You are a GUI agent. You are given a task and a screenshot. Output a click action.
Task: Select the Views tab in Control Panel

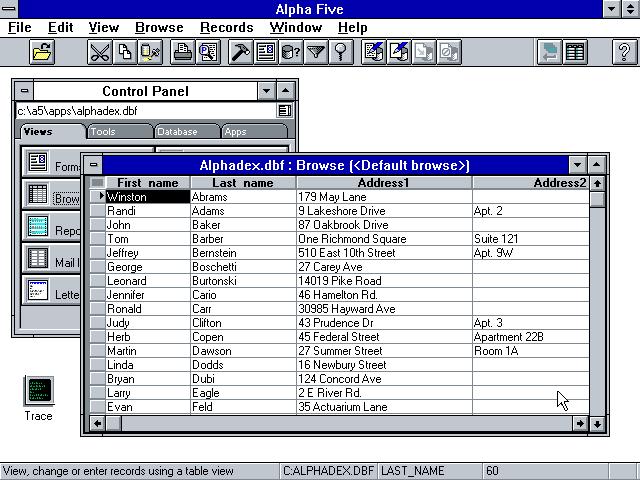52,131
